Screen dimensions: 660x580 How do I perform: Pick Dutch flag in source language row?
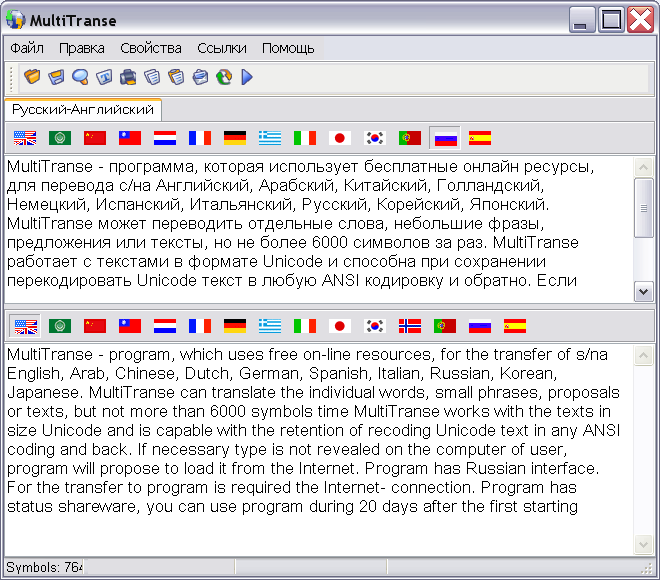(x=165, y=138)
